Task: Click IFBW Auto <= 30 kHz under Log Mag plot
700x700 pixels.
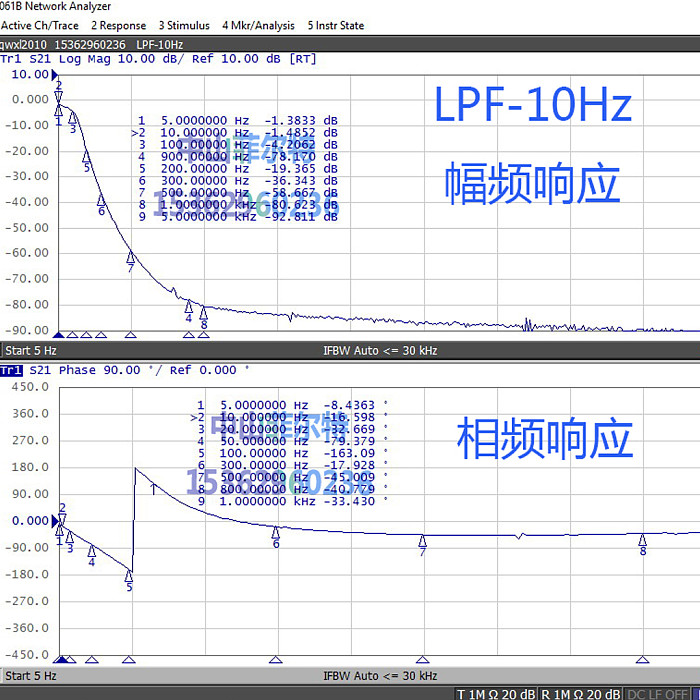Action: click(380, 351)
